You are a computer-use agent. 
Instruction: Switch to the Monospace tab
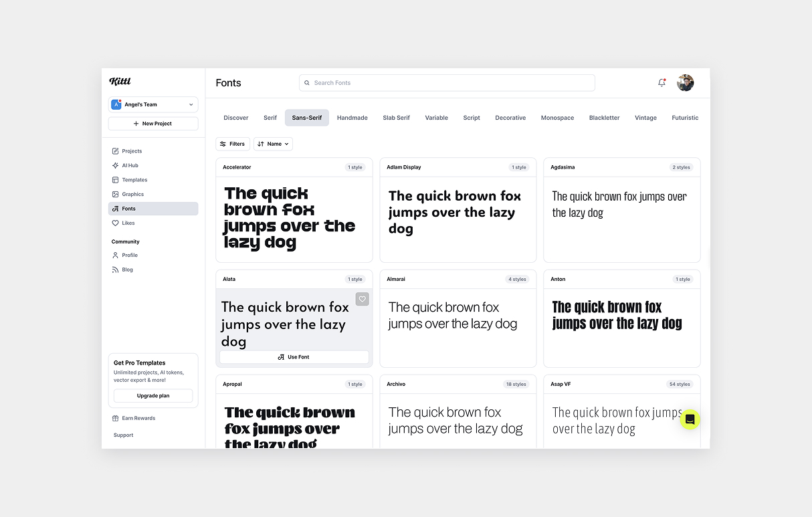tap(558, 118)
